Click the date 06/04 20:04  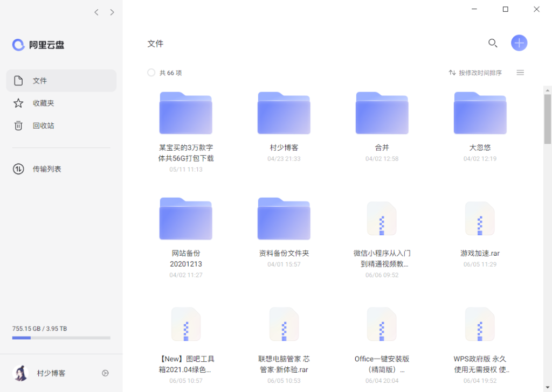382,381
